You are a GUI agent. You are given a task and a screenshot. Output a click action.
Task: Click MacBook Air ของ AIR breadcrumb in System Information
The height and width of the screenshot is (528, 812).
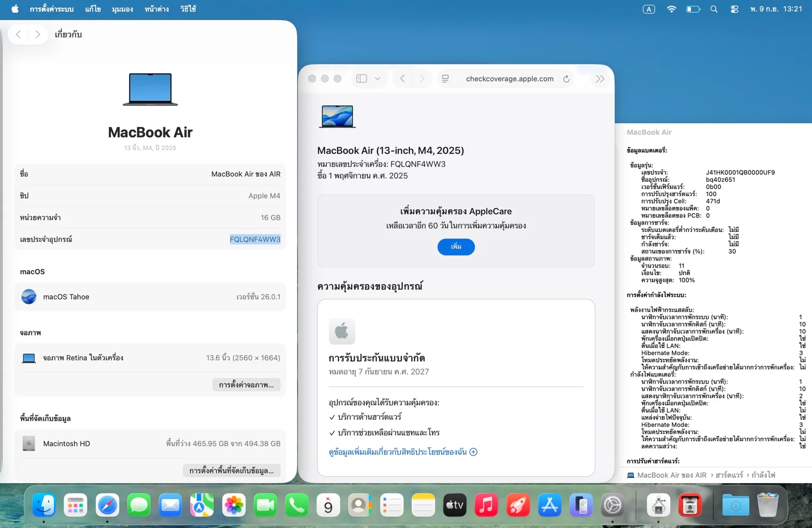coord(671,475)
